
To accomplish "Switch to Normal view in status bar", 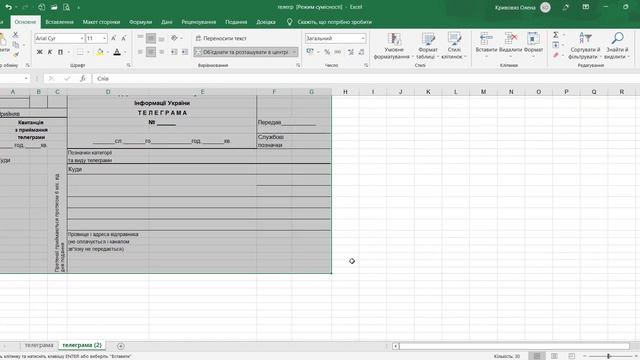I will click(x=537, y=356).
